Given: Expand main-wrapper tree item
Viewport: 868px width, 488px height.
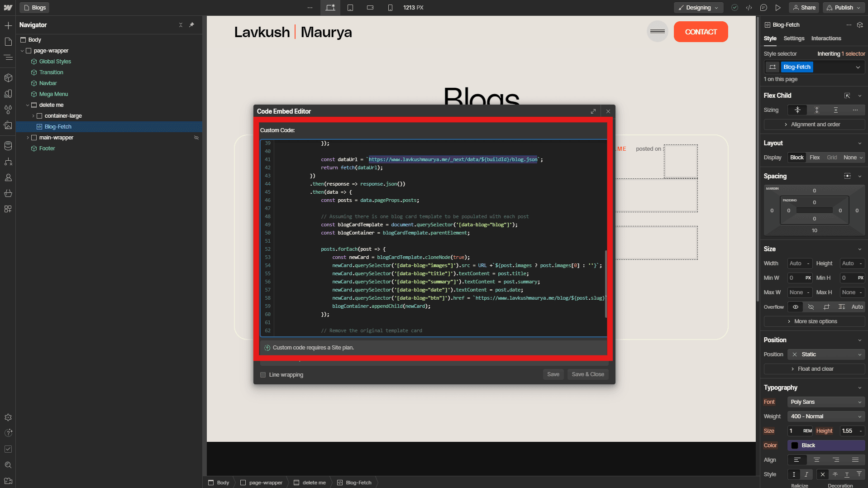Looking at the screenshot, I should pyautogui.click(x=28, y=138).
